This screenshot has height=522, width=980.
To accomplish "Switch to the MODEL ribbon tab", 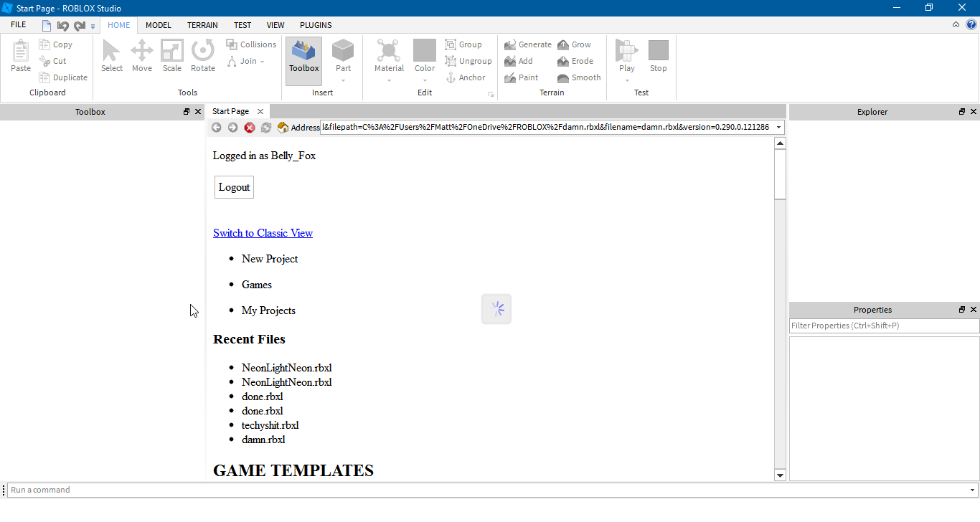I will click(x=159, y=25).
